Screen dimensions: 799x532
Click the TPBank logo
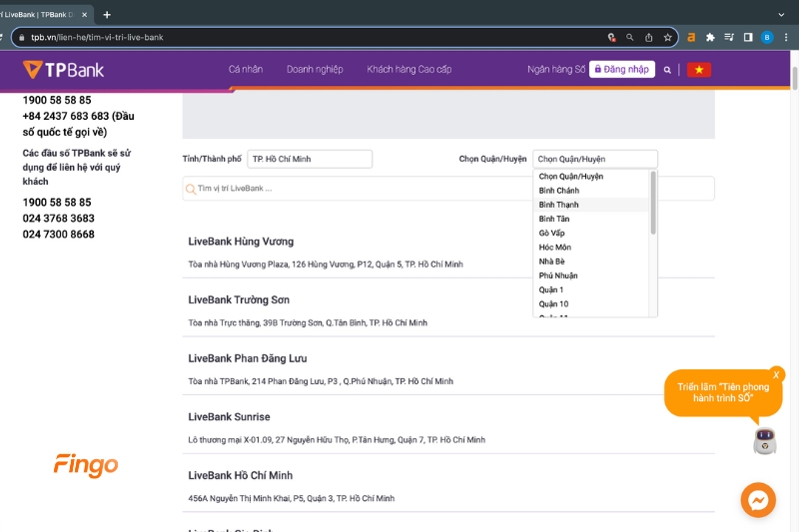pos(63,70)
